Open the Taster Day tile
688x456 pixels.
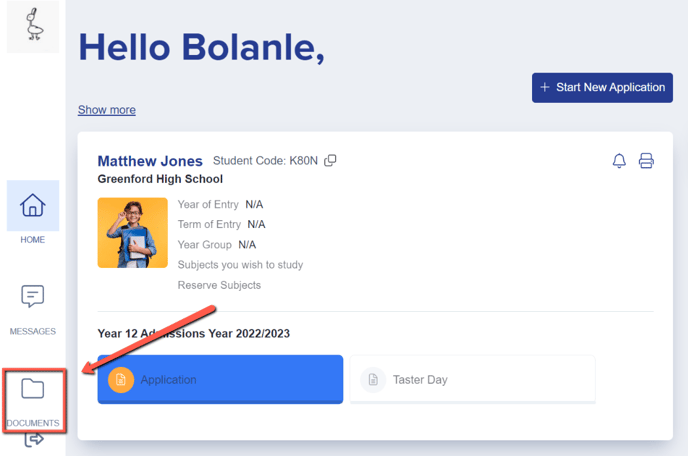[x=473, y=379]
